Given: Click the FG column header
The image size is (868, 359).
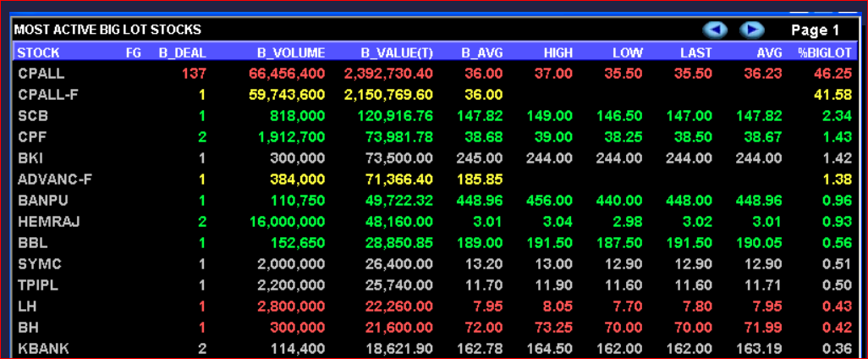Looking at the screenshot, I should 134,53.
